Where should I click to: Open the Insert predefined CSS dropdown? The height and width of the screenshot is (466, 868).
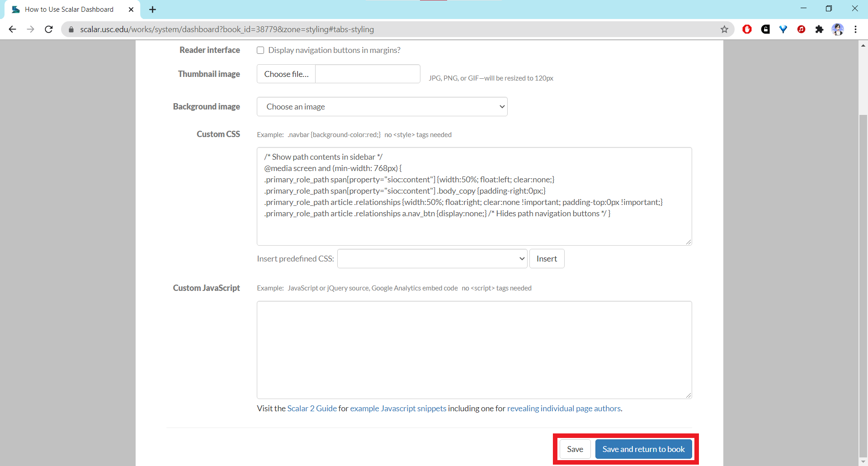pyautogui.click(x=432, y=259)
